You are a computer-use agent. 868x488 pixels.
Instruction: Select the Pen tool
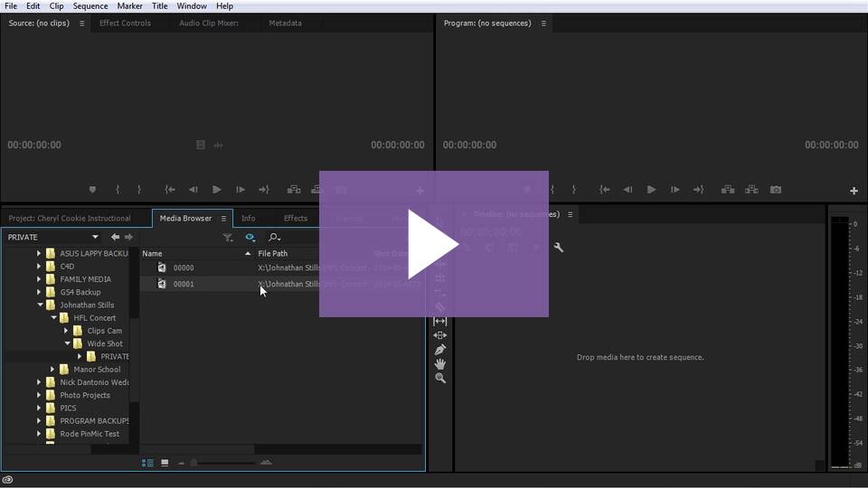click(440, 350)
